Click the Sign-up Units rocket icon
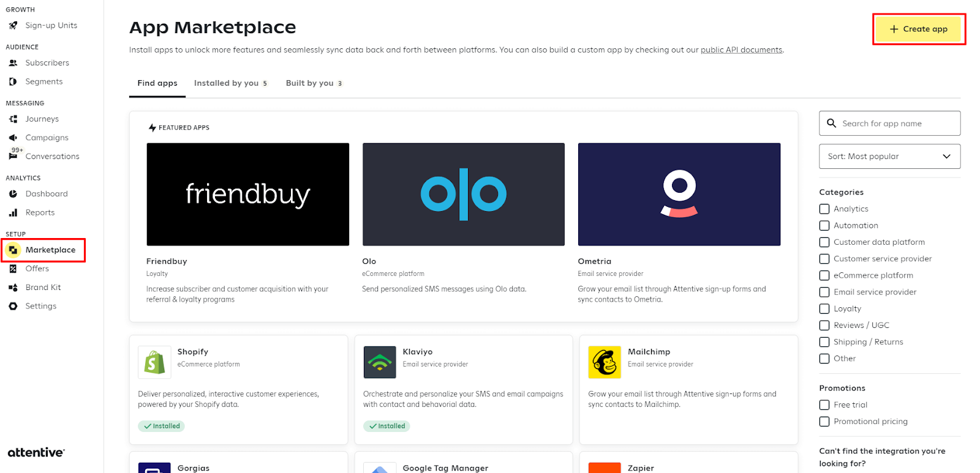Viewport: 980px width, 473px height. 13,26
